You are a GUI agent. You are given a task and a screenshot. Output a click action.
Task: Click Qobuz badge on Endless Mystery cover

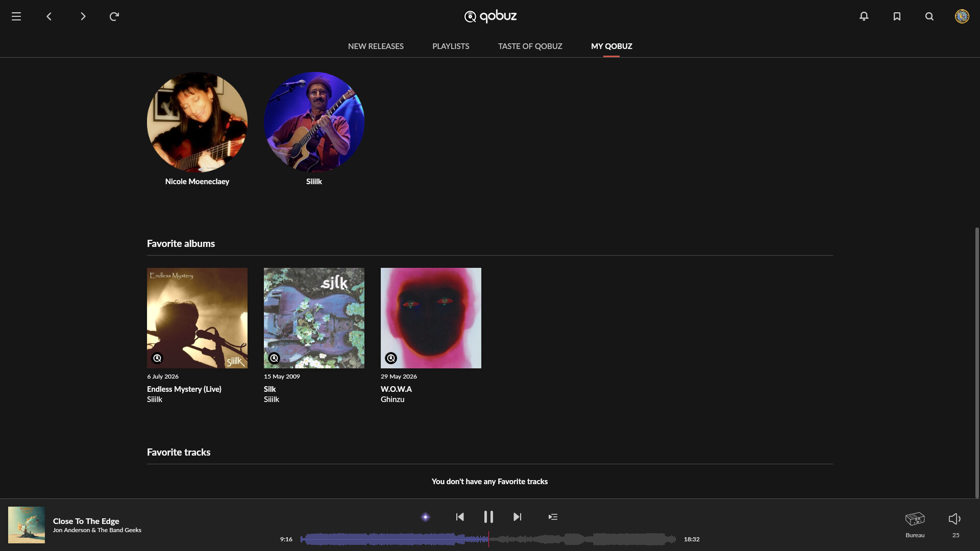(157, 358)
